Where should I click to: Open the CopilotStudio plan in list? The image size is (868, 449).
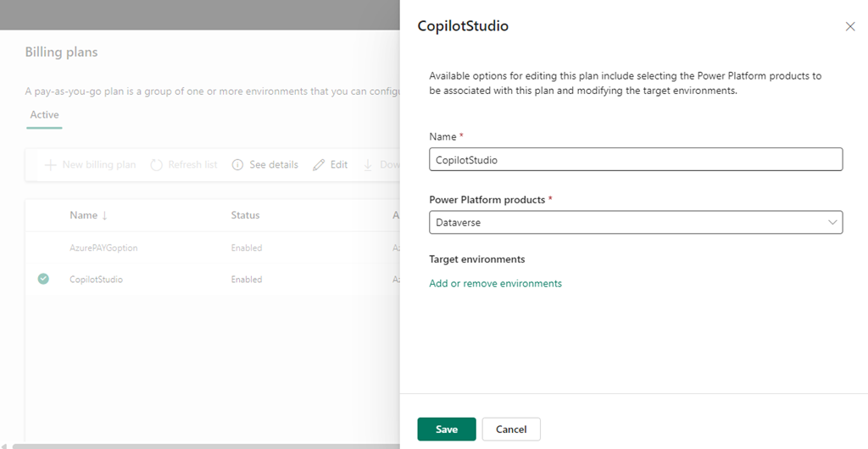point(96,280)
